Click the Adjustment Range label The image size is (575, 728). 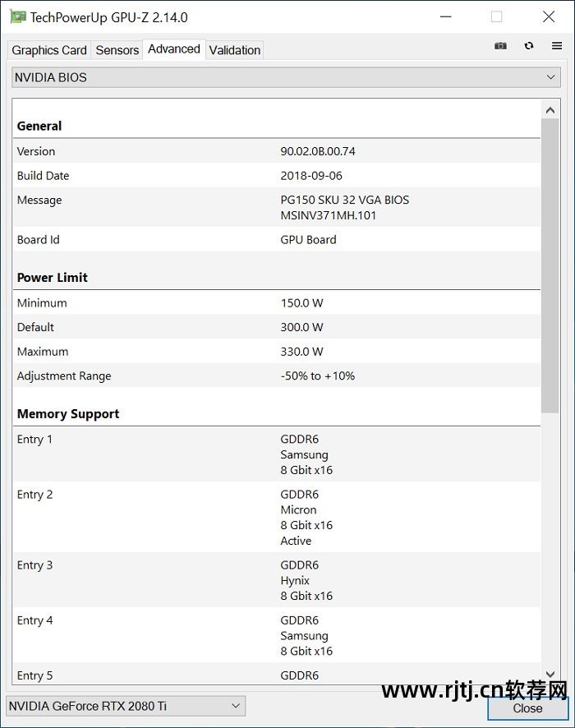64,376
